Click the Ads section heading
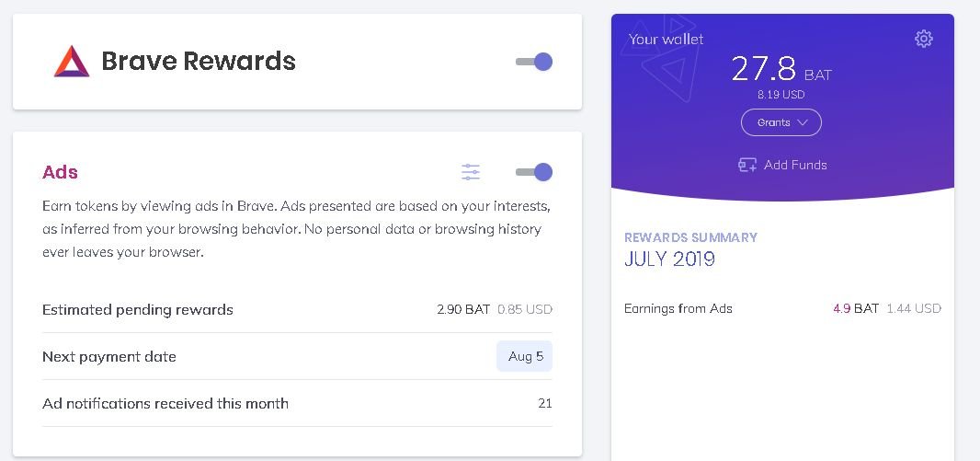Image resolution: width=980 pixels, height=461 pixels. (x=60, y=172)
